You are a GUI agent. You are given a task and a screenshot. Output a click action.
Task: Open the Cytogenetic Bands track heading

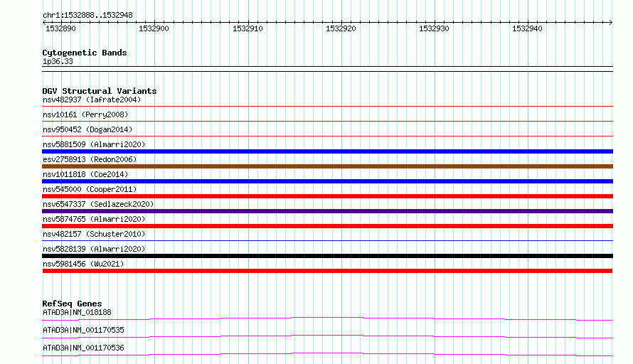[x=85, y=53]
